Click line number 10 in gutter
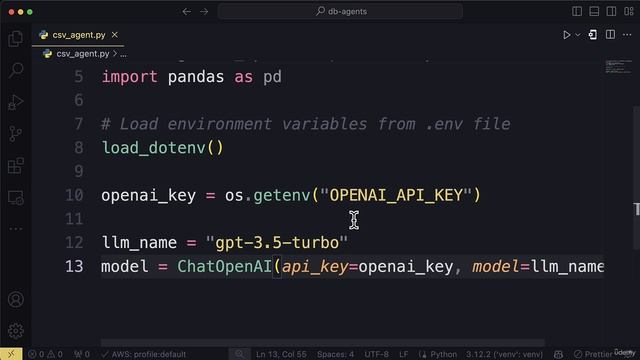This screenshot has width=640, height=360. [74, 195]
